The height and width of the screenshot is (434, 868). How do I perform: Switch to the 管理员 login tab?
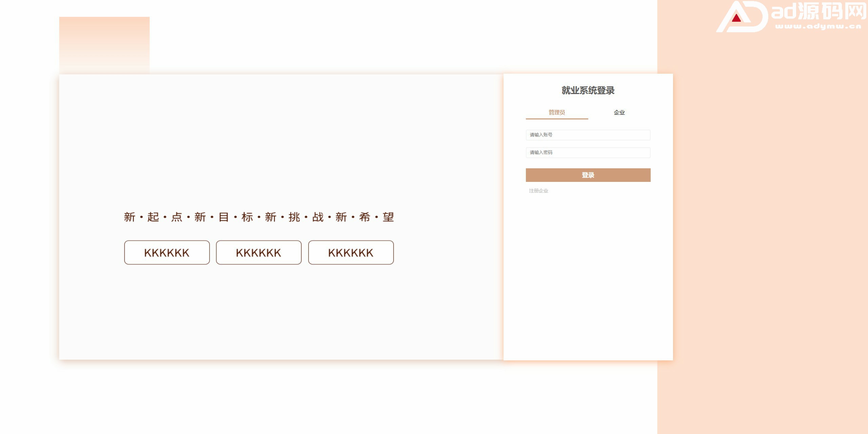coord(556,112)
